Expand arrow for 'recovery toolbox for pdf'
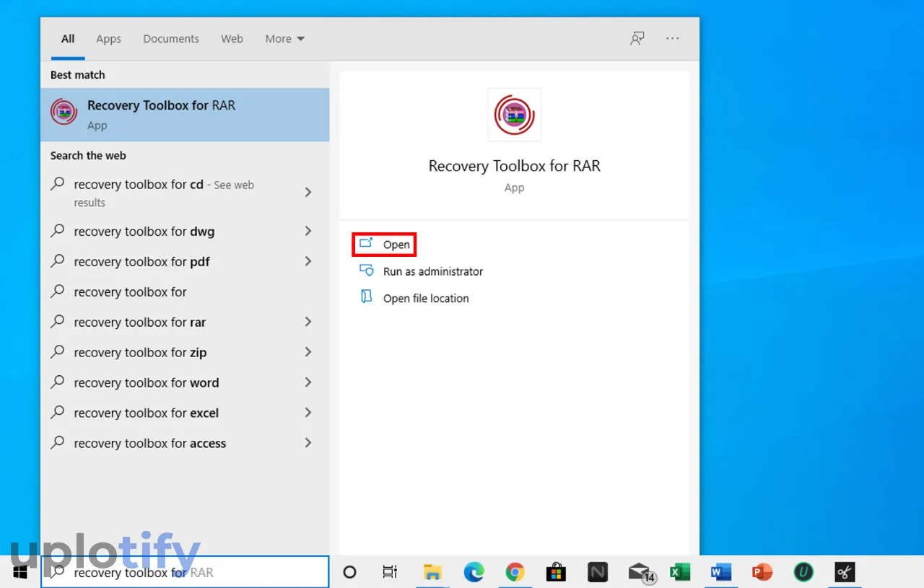This screenshot has width=924, height=588. 308,261
